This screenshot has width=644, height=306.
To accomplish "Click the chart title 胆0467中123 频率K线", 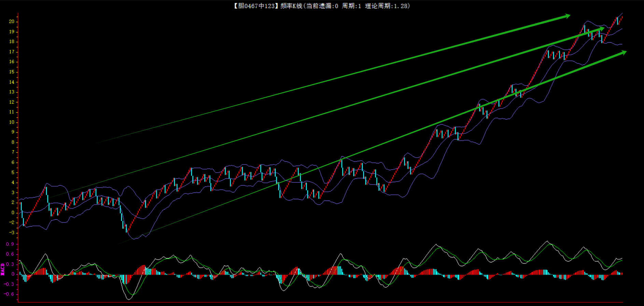I will click(267, 6).
